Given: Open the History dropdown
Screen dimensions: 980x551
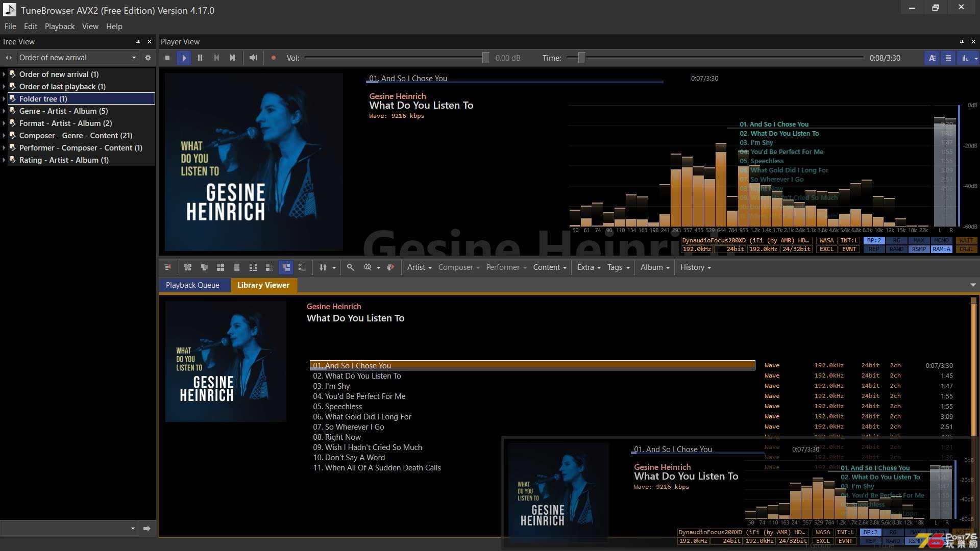Looking at the screenshot, I should 695,267.
